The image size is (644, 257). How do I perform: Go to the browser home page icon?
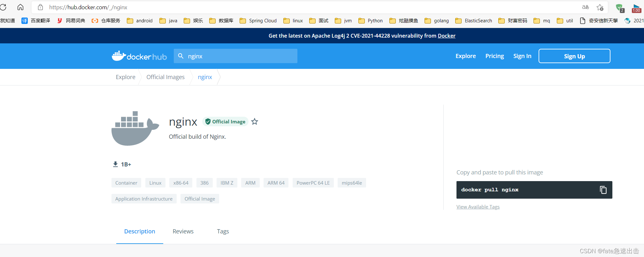[x=20, y=7]
